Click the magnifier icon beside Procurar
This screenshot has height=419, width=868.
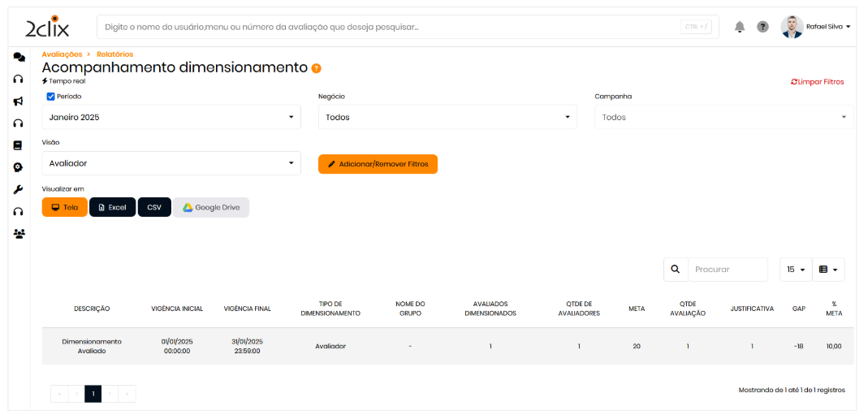[676, 270]
